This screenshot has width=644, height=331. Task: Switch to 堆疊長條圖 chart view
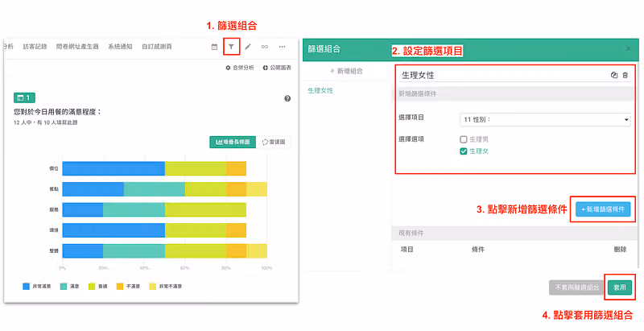coord(233,142)
